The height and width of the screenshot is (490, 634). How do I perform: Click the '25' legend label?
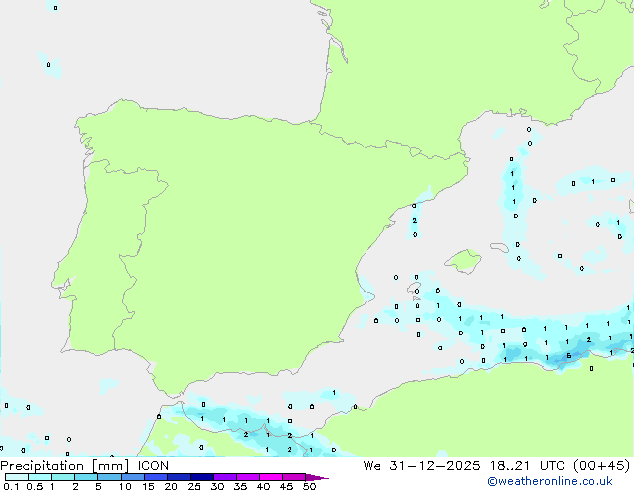tap(194, 486)
